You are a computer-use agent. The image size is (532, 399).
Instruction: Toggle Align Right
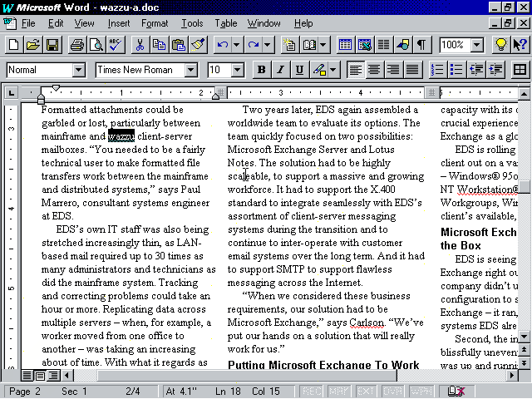point(393,70)
